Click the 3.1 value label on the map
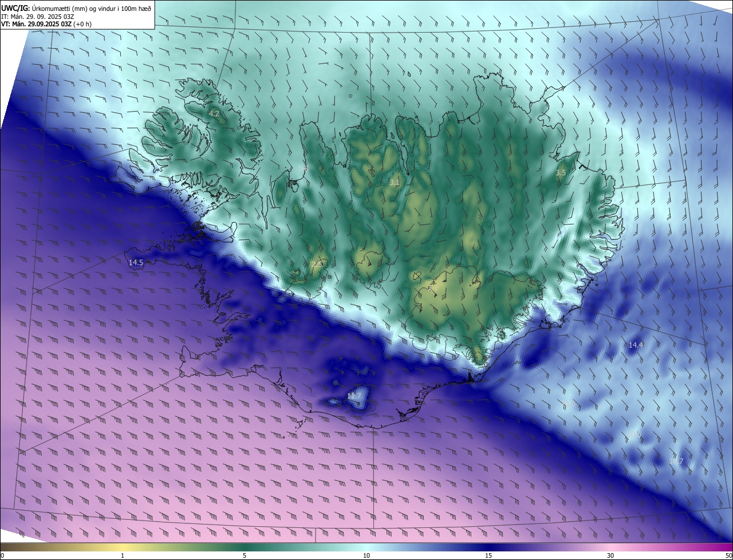This screenshot has height=560, width=733. (x=395, y=182)
